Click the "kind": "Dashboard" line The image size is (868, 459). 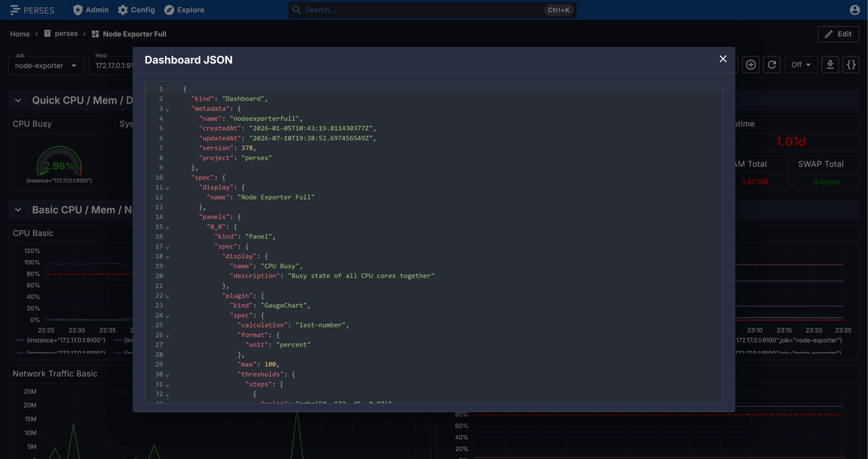tap(230, 98)
